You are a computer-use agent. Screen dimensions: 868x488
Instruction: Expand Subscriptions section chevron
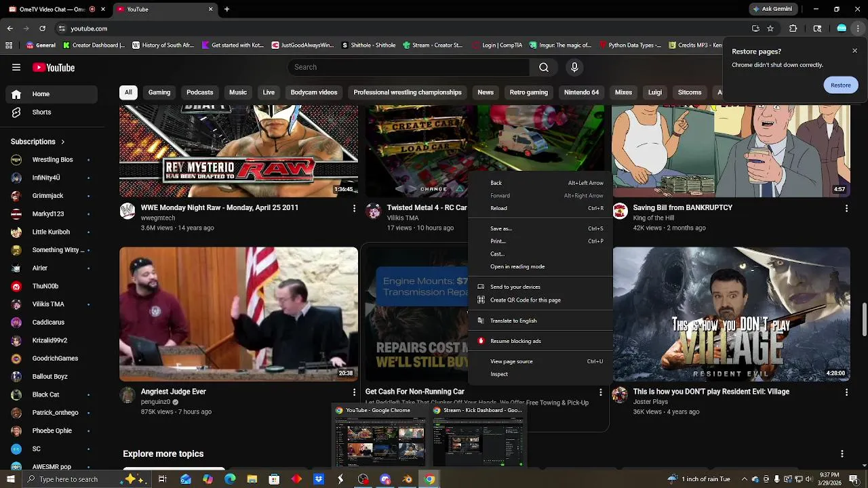click(x=62, y=142)
